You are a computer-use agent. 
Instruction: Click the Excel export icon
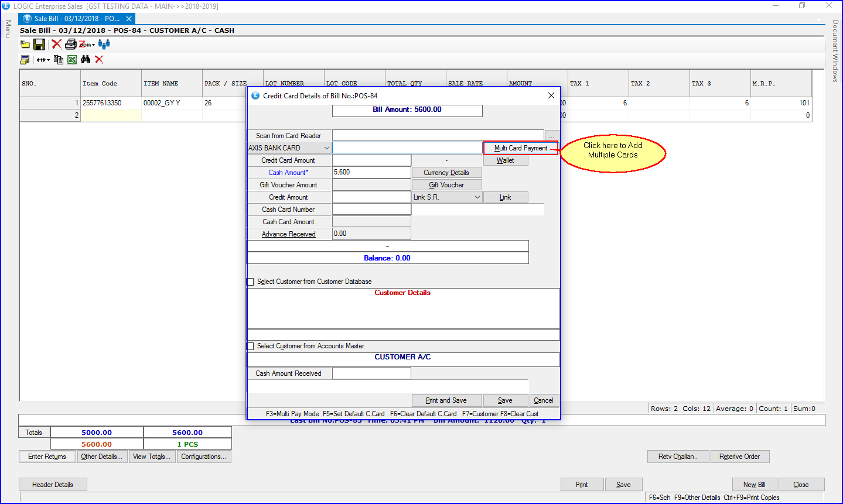coord(72,60)
